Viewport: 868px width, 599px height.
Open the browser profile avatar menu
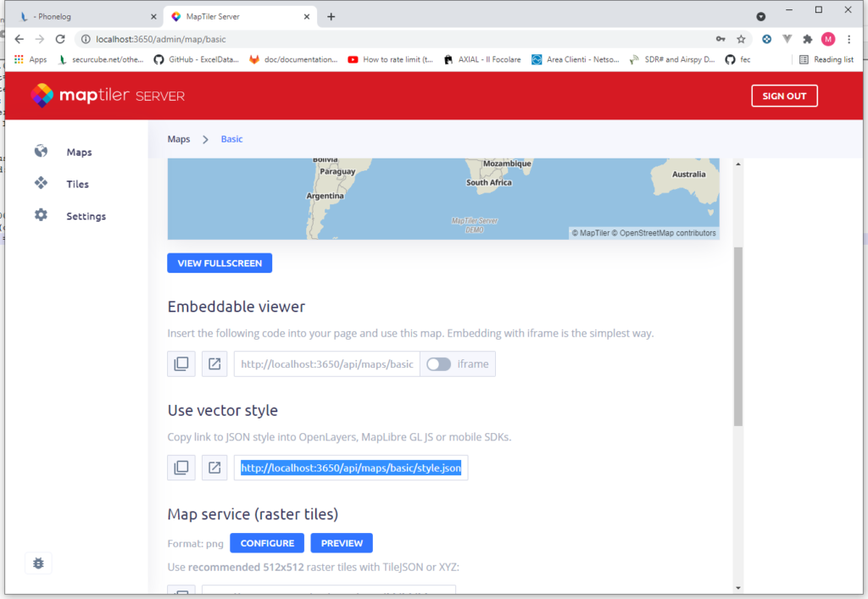pyautogui.click(x=827, y=38)
